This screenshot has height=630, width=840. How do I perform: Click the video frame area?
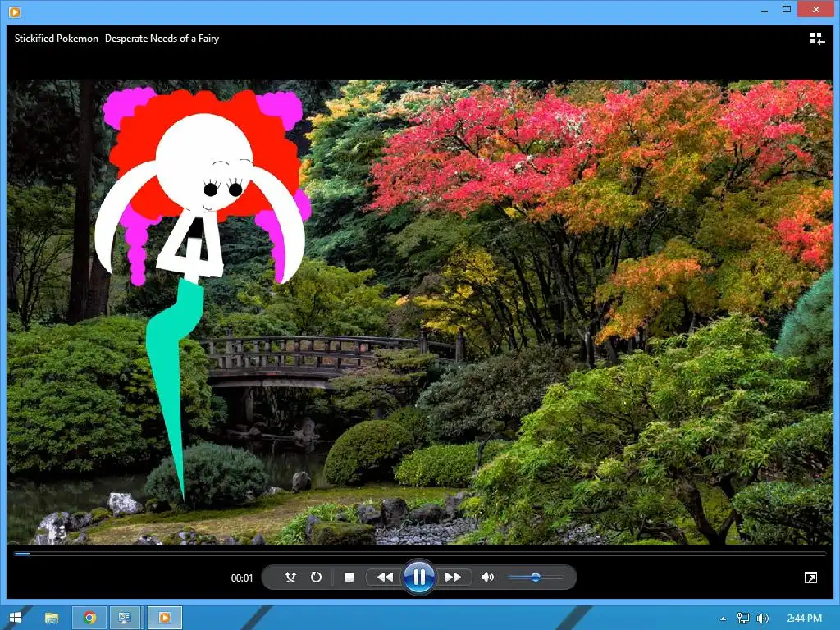[420, 312]
